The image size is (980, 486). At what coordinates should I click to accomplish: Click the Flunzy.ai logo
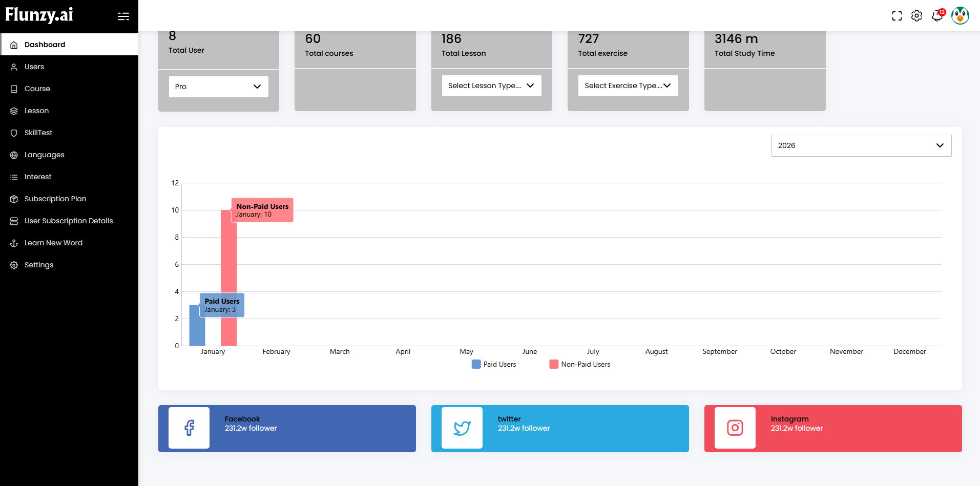pyautogui.click(x=39, y=15)
